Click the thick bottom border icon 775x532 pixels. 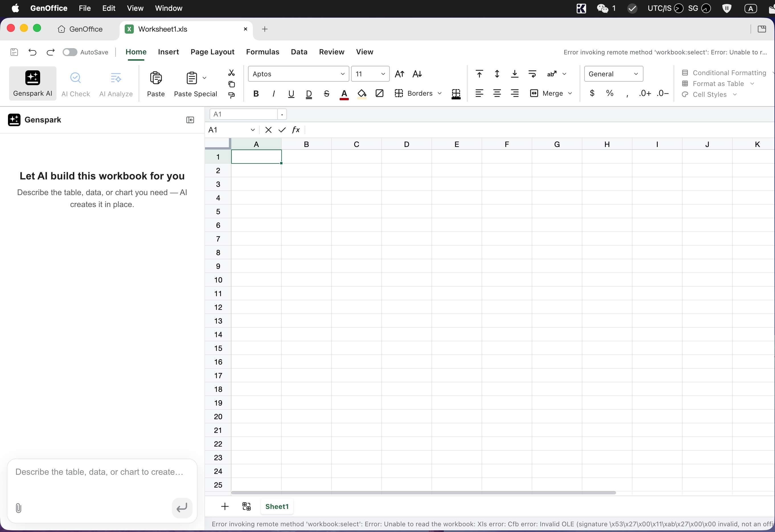(456, 94)
